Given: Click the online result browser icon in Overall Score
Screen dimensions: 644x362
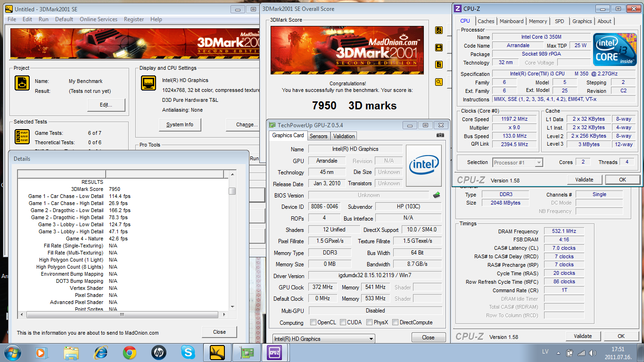Looking at the screenshot, I should (x=439, y=30).
